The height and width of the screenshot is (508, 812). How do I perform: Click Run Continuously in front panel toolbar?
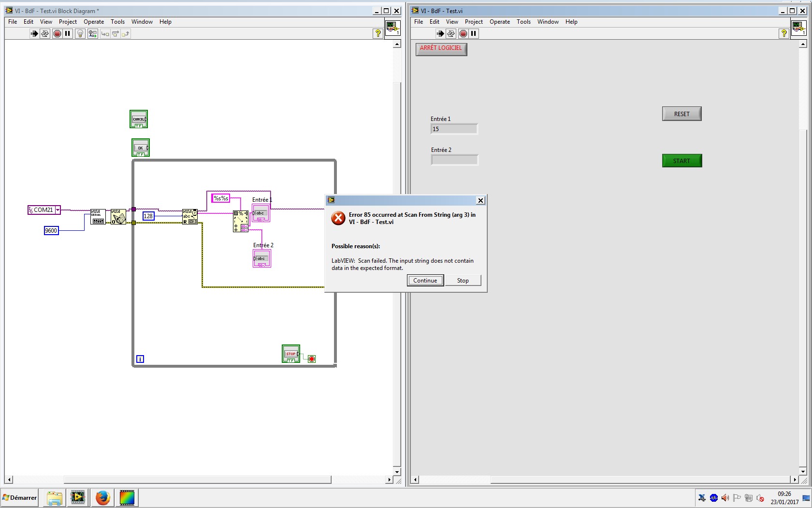click(451, 33)
